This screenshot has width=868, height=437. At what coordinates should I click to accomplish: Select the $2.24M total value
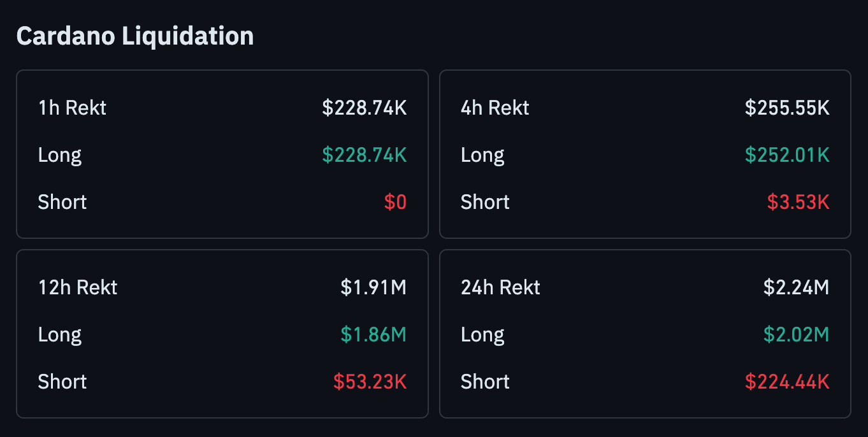[x=796, y=287]
